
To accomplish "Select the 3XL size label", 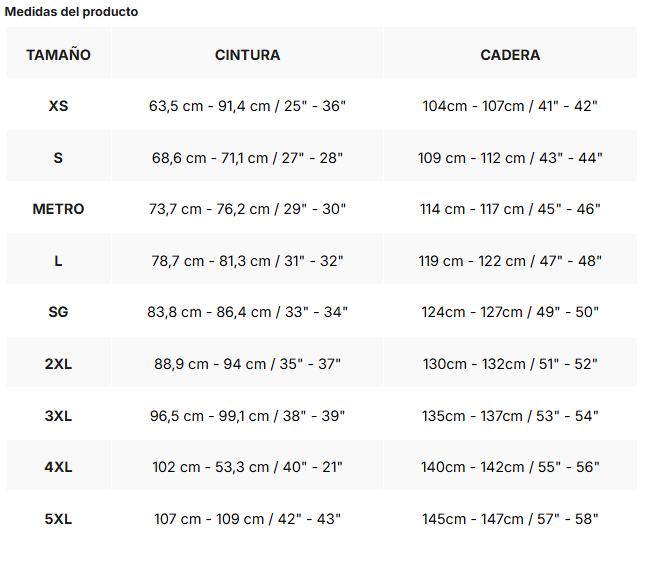I will [58, 416].
